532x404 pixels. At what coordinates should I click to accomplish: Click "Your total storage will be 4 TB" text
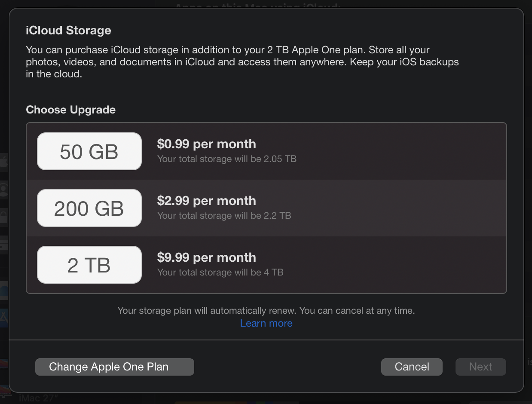tap(220, 272)
